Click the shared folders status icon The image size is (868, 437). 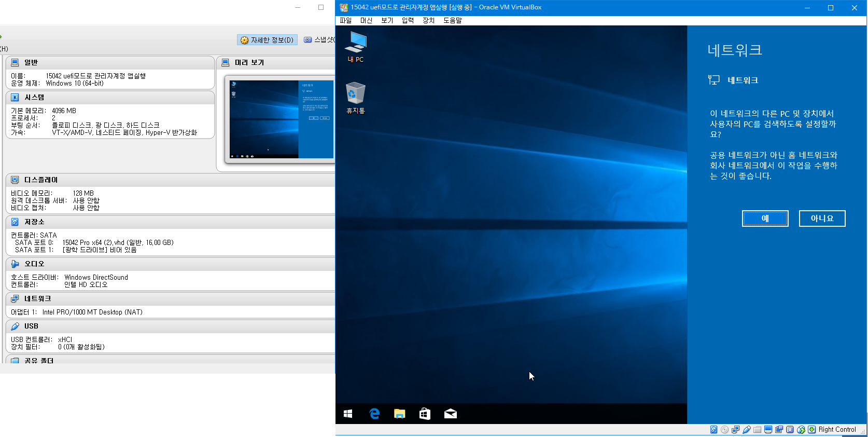[758, 430]
